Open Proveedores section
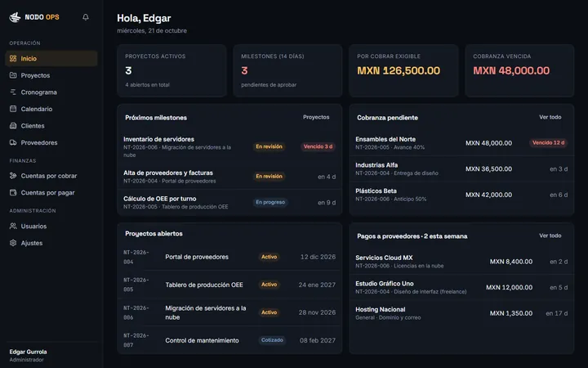 [51, 142]
